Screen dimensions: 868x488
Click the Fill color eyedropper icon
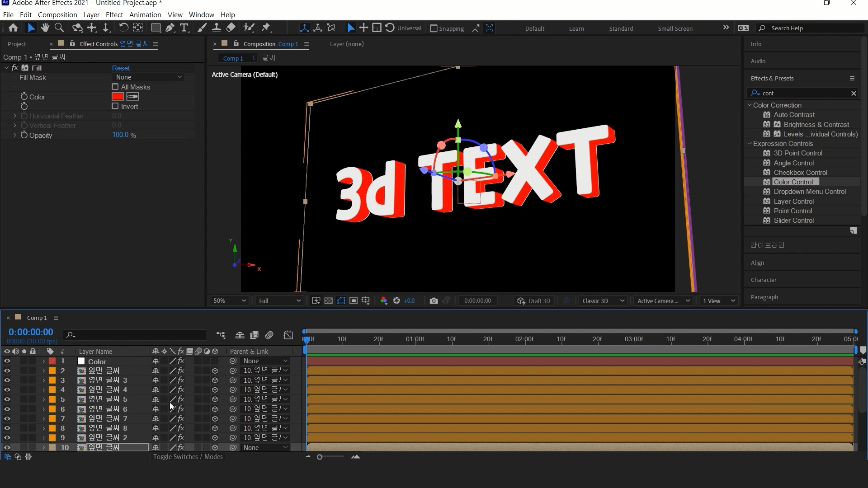[132, 97]
